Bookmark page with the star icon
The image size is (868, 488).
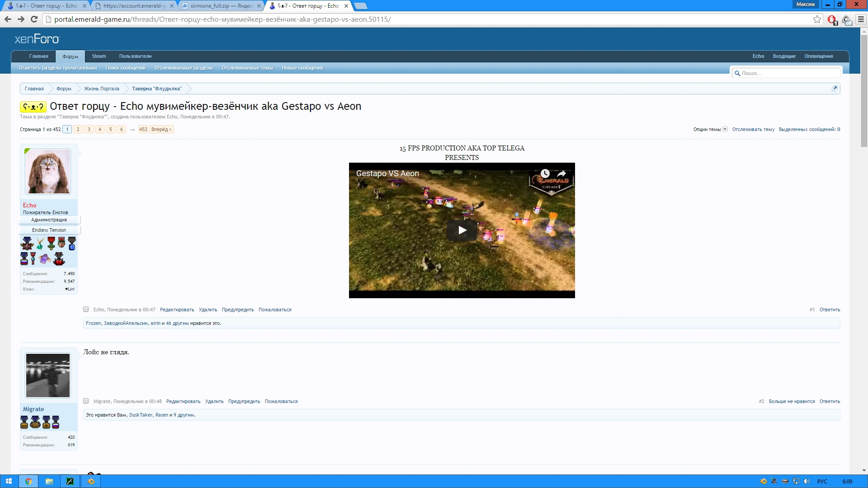(817, 19)
